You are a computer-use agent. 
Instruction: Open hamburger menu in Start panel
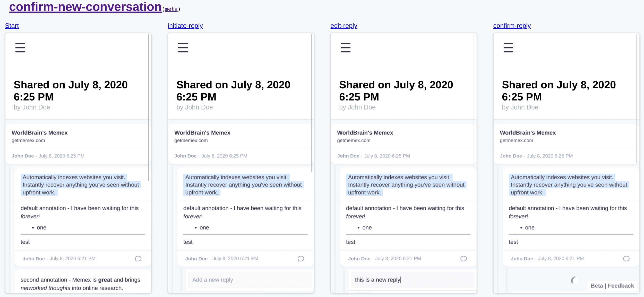(x=20, y=48)
